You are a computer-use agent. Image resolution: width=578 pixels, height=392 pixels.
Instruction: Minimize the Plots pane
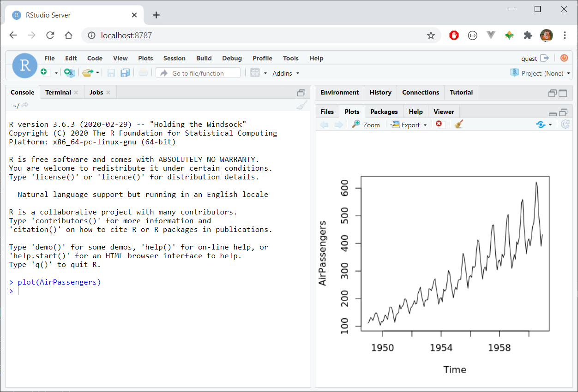click(553, 113)
